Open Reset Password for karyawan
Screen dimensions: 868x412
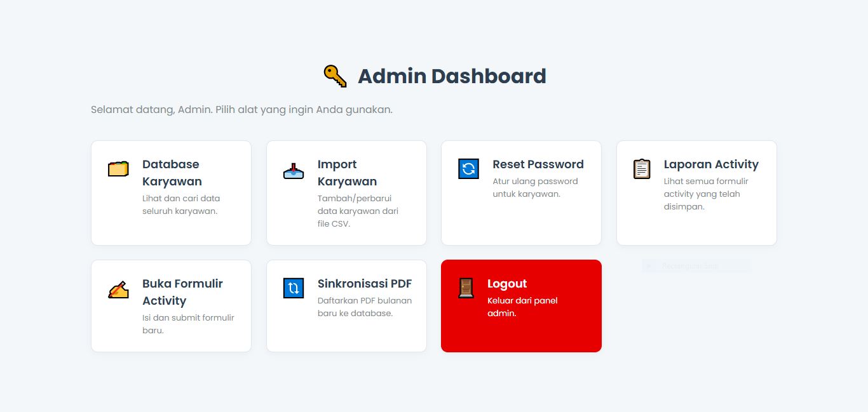[521, 192]
